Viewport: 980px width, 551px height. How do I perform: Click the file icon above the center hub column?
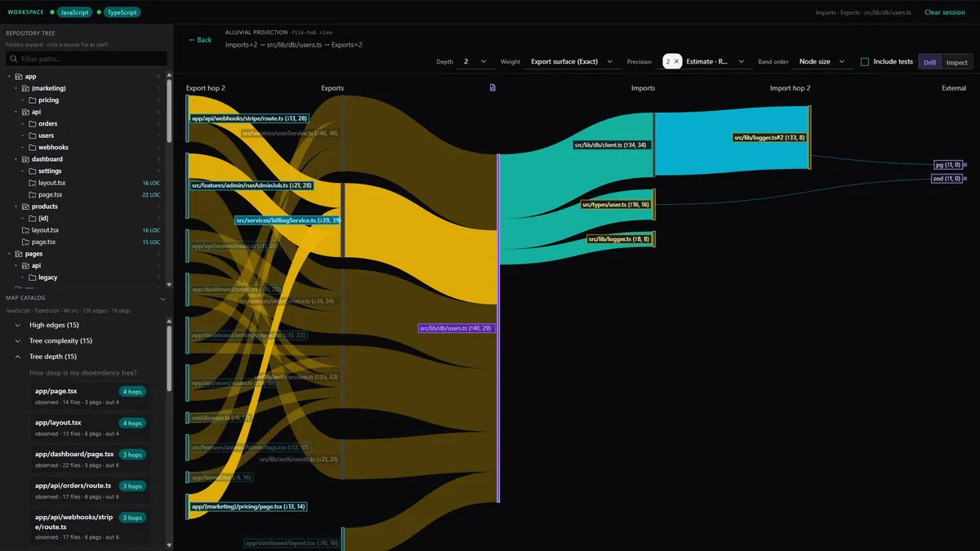pyautogui.click(x=492, y=87)
